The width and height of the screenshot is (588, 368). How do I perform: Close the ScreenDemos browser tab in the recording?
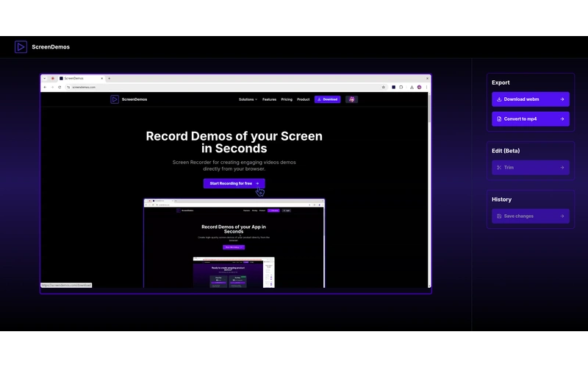101,79
